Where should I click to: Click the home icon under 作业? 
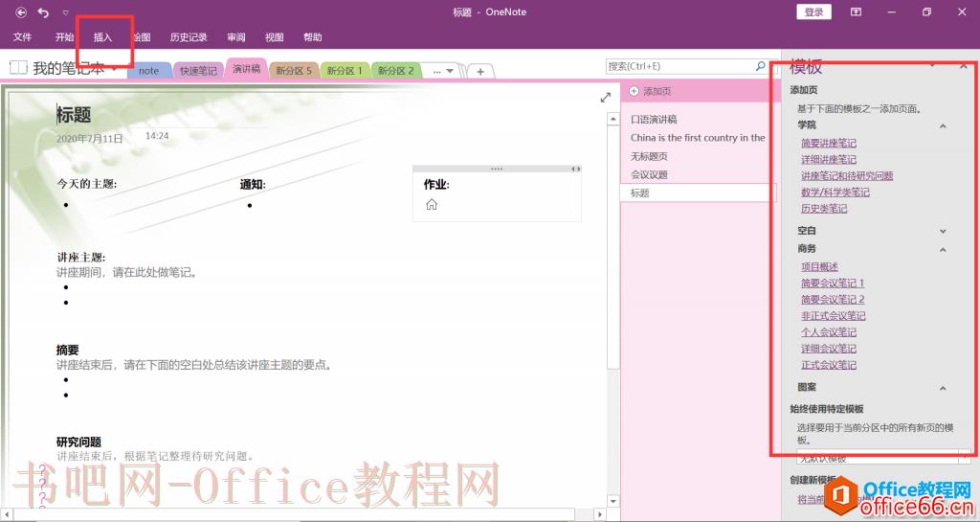[432, 204]
